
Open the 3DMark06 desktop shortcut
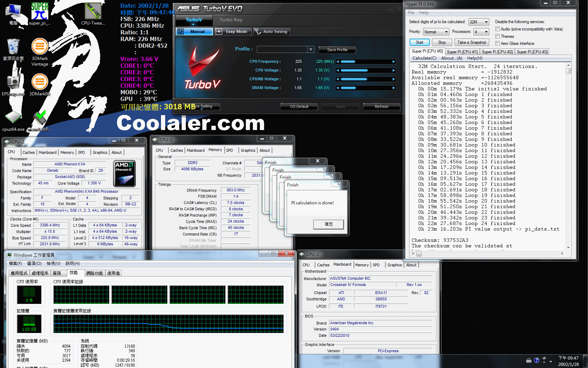[x=40, y=83]
